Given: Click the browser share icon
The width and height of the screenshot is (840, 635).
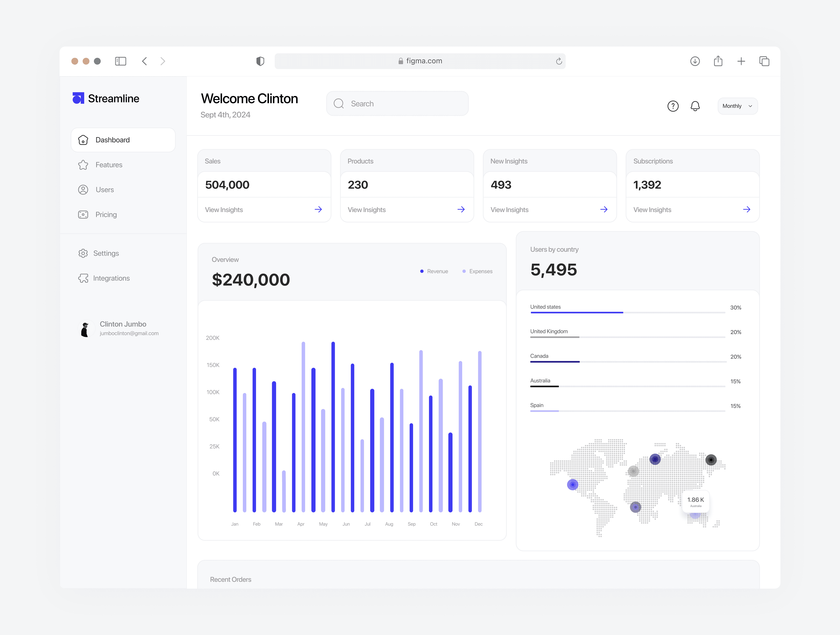Looking at the screenshot, I should [x=718, y=61].
